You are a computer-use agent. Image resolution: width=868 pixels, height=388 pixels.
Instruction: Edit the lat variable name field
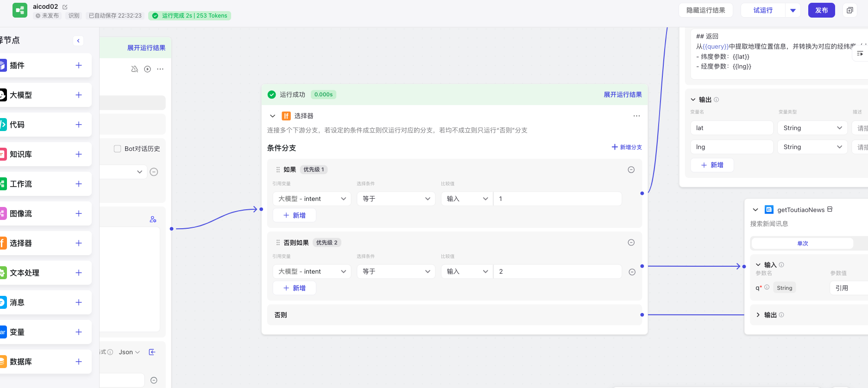pyautogui.click(x=732, y=128)
